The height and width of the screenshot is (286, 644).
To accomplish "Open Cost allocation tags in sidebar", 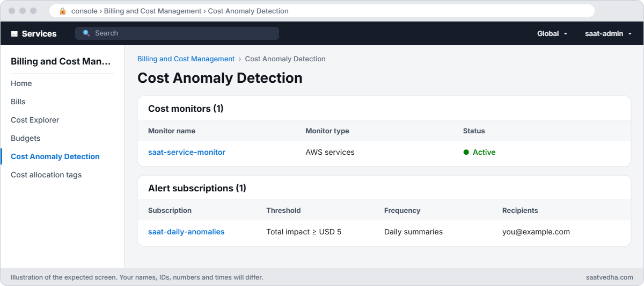I will 46,175.
